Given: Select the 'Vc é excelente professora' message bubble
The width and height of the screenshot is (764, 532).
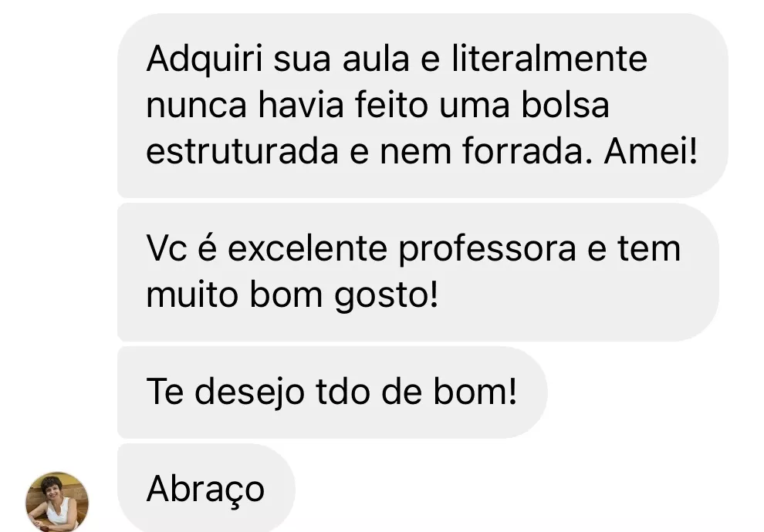Looking at the screenshot, I should [418, 272].
